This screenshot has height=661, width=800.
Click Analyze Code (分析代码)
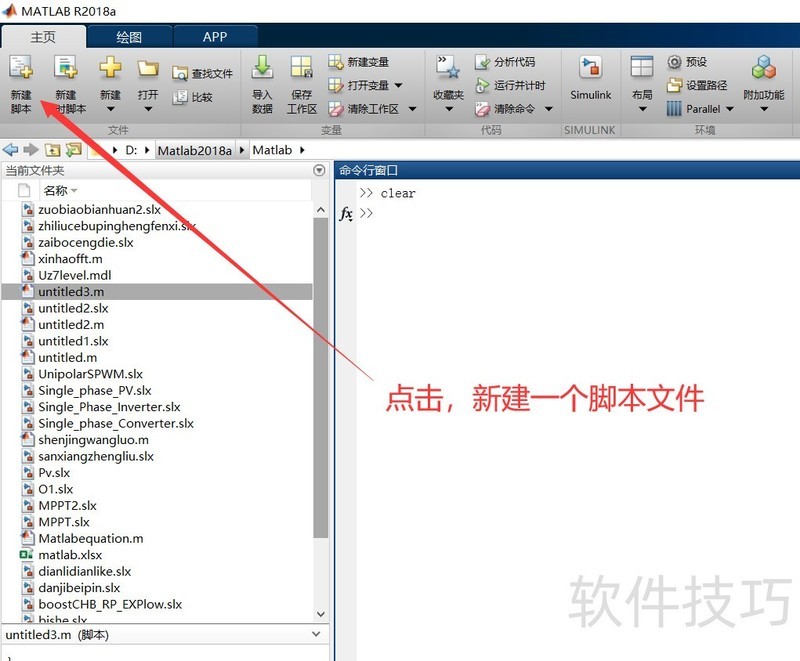pos(505,62)
